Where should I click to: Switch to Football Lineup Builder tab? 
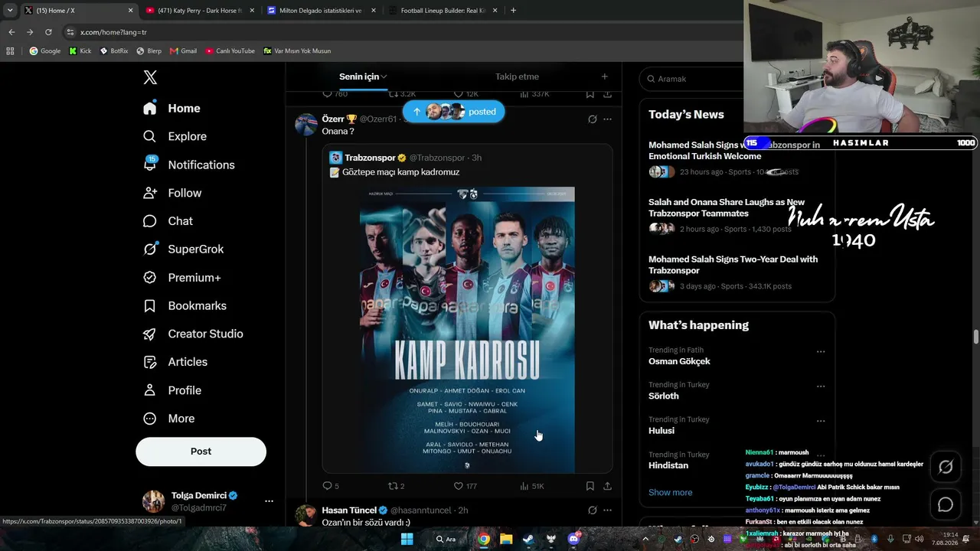coord(443,11)
